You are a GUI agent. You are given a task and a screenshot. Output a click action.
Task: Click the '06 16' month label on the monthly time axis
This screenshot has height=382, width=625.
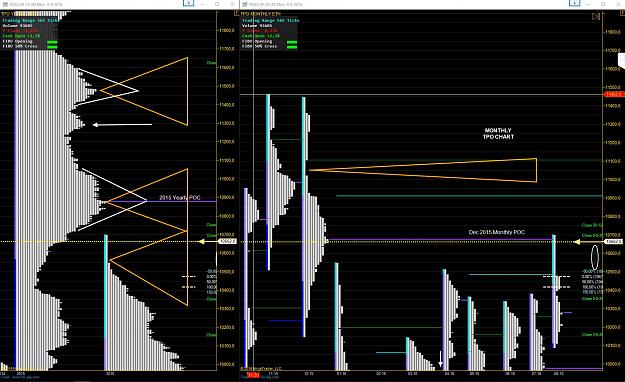click(x=510, y=374)
